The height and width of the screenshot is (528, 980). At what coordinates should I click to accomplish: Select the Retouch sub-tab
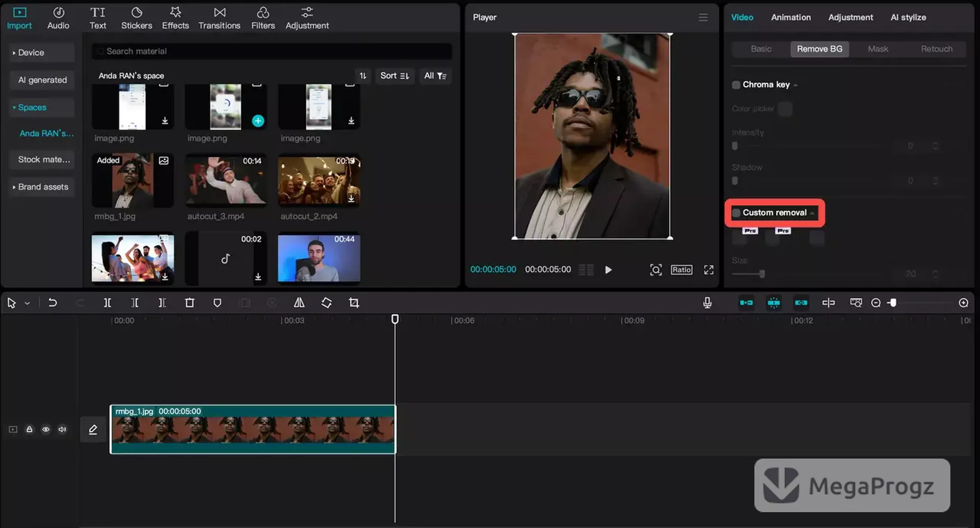[937, 49]
